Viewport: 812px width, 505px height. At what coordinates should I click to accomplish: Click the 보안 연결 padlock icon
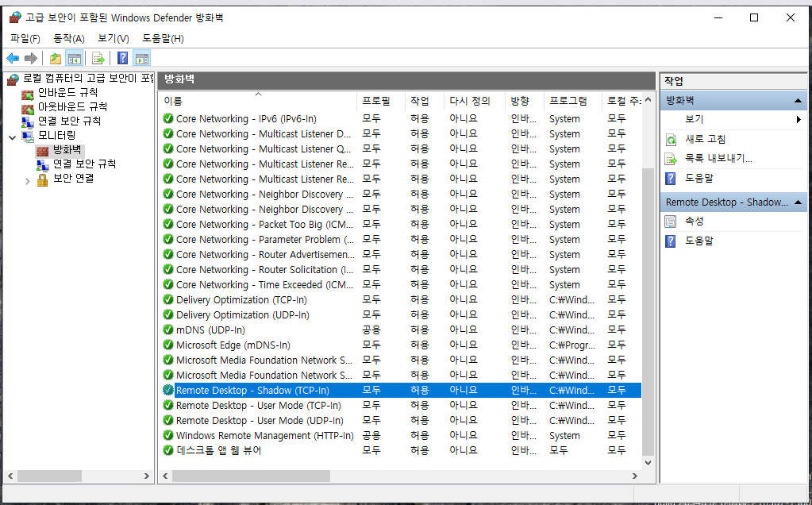click(x=42, y=179)
